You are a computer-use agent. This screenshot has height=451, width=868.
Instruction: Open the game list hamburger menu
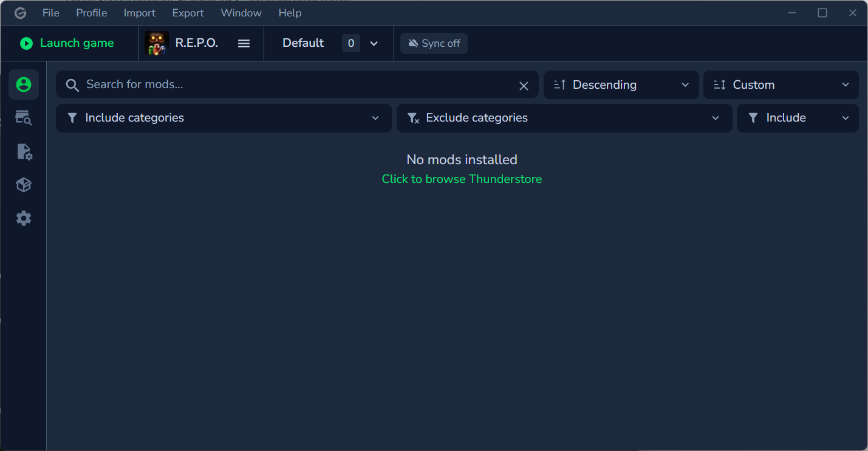point(244,43)
